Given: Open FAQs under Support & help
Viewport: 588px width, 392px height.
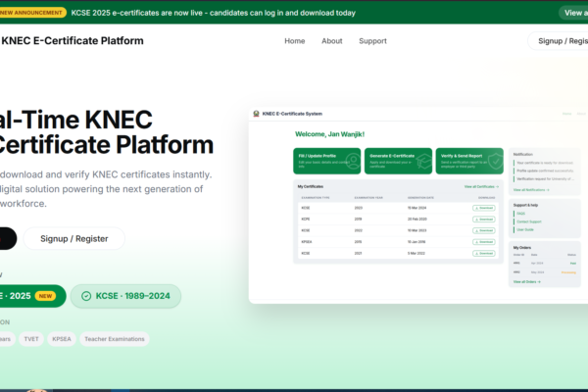Looking at the screenshot, I should point(521,214).
